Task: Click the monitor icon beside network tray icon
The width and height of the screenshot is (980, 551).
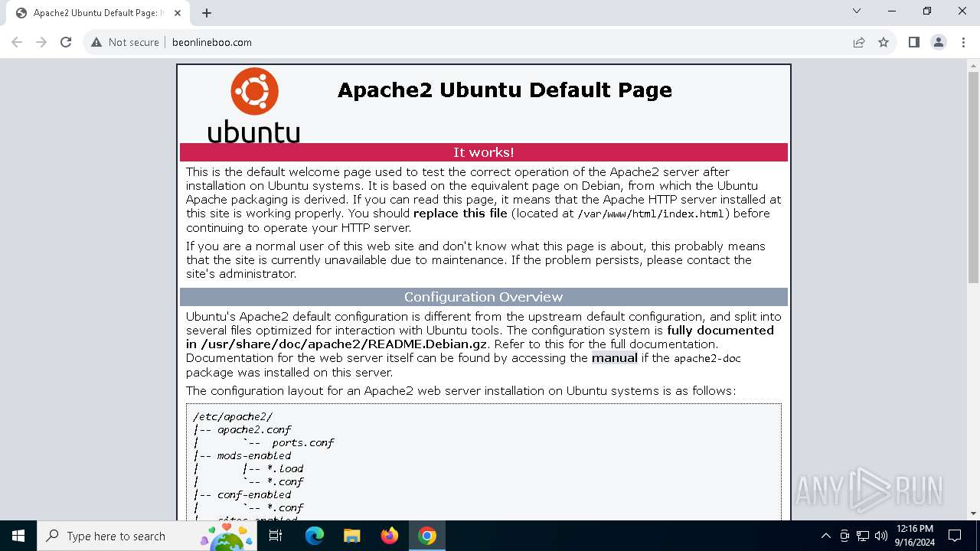Action: (844, 536)
